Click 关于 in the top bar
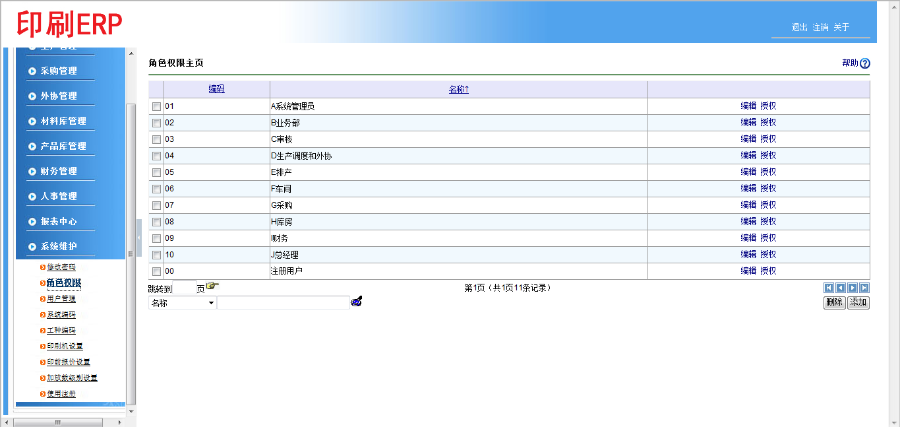Viewport: 900px width, 427px height. tap(841, 27)
